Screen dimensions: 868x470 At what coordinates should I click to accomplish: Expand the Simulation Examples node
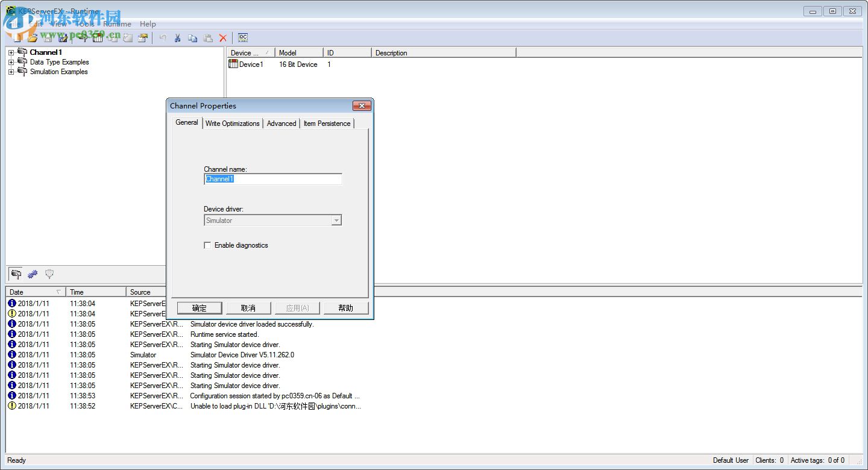11,72
